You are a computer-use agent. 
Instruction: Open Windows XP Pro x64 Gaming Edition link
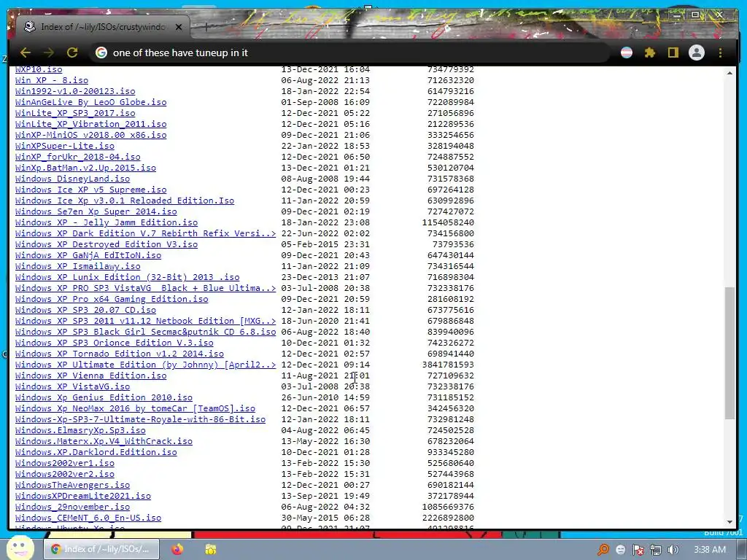tap(112, 300)
